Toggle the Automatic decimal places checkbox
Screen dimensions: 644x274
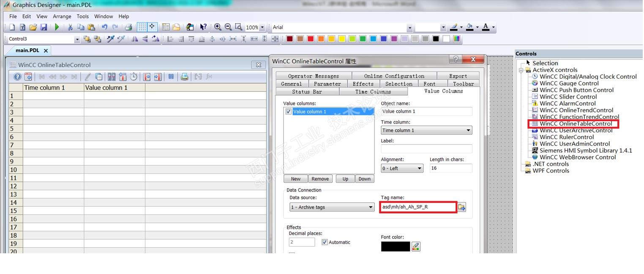click(325, 242)
